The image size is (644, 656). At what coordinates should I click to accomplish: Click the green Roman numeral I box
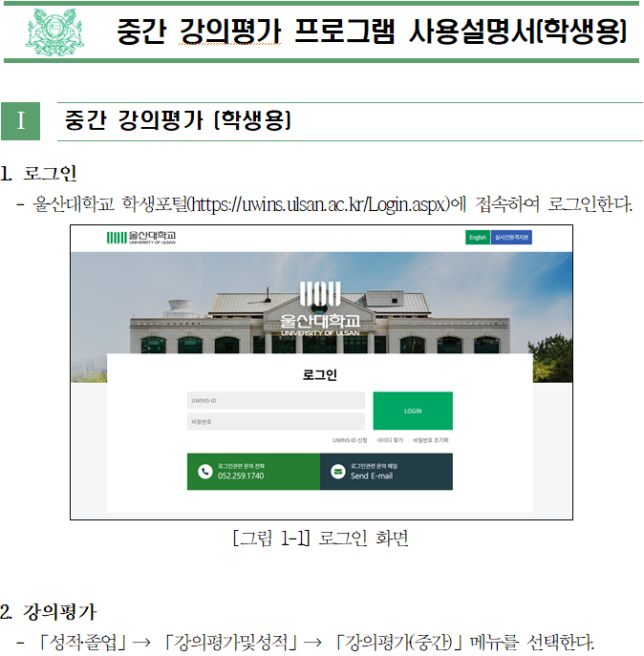(x=20, y=121)
